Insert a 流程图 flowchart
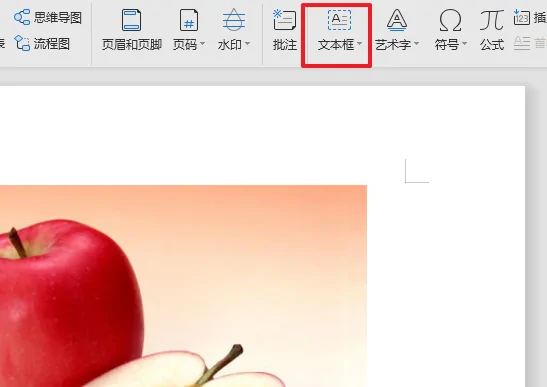This screenshot has height=387, width=547. (42, 44)
